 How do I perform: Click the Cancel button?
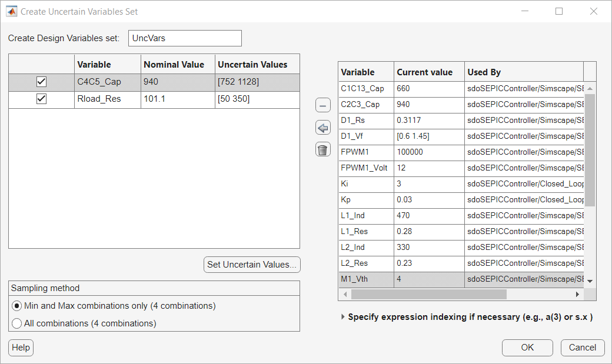click(583, 348)
